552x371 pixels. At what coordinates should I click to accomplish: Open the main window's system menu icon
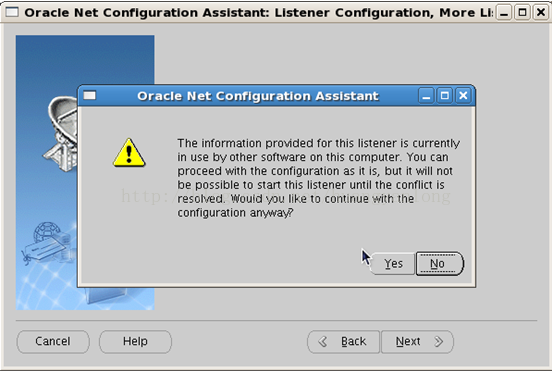12,12
